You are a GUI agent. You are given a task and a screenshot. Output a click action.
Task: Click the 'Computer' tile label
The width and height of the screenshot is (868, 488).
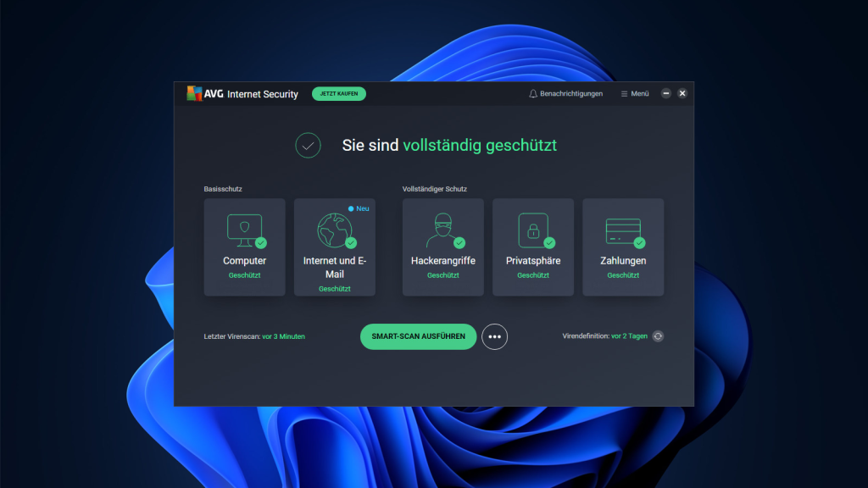(245, 261)
